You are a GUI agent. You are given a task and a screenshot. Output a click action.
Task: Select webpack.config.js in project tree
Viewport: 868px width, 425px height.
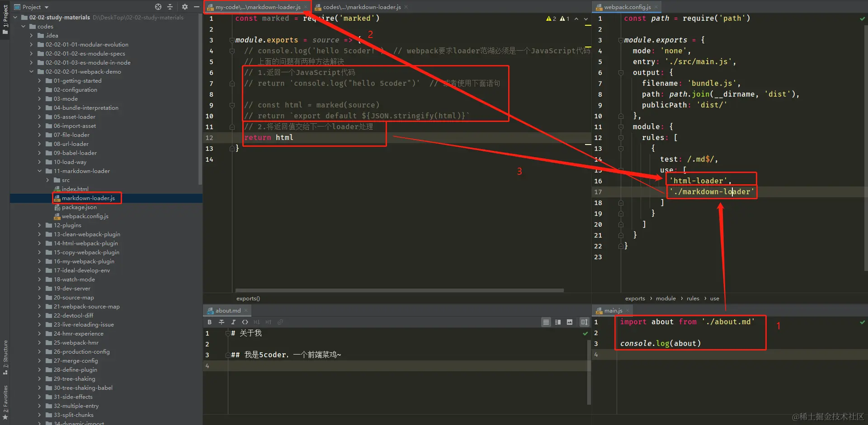click(85, 216)
